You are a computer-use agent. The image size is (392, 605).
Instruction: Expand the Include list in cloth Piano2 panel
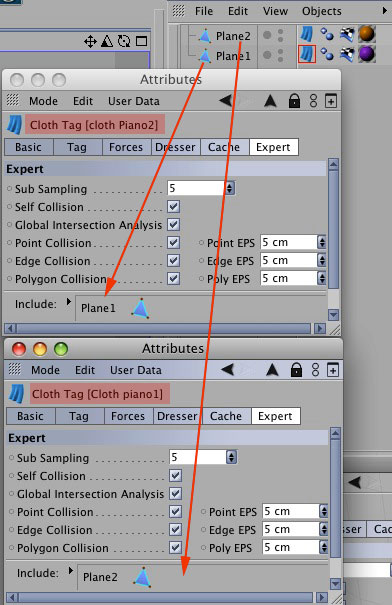point(69,301)
